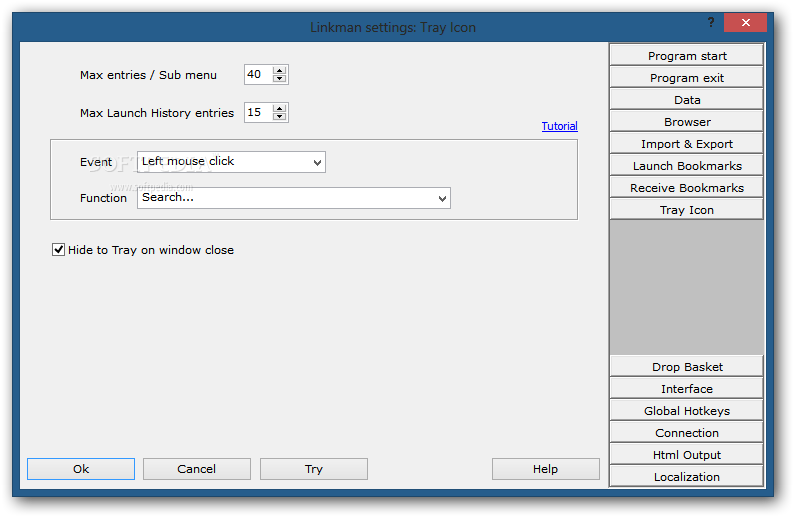Open the Program start settings tab
794x517 pixels.
686,56
